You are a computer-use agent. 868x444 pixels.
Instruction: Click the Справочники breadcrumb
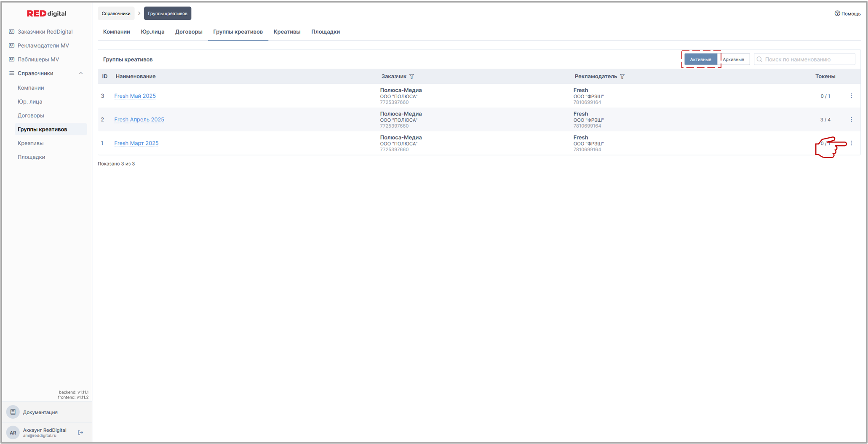pyautogui.click(x=116, y=13)
